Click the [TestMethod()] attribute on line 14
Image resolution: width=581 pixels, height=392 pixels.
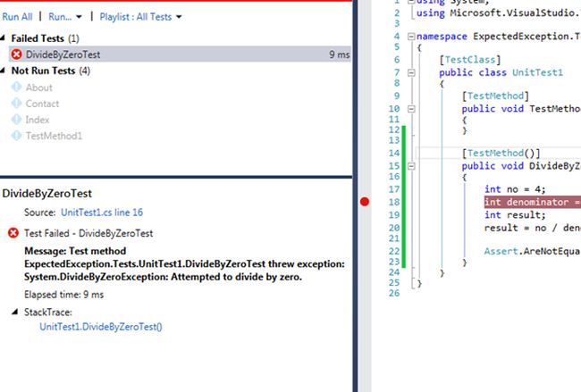click(501, 154)
